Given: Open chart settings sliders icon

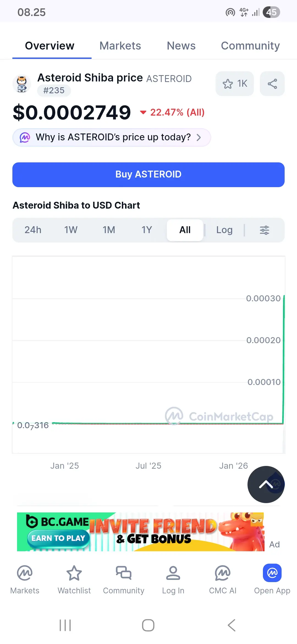Looking at the screenshot, I should coord(264,230).
